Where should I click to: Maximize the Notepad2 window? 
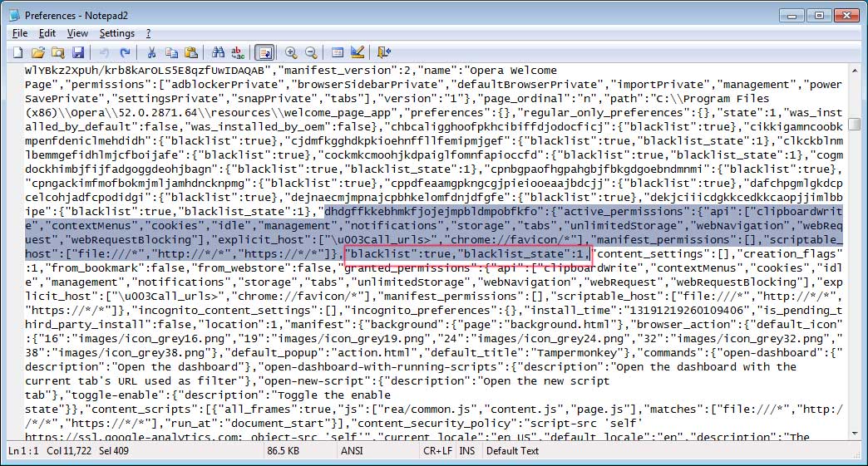[x=819, y=16]
